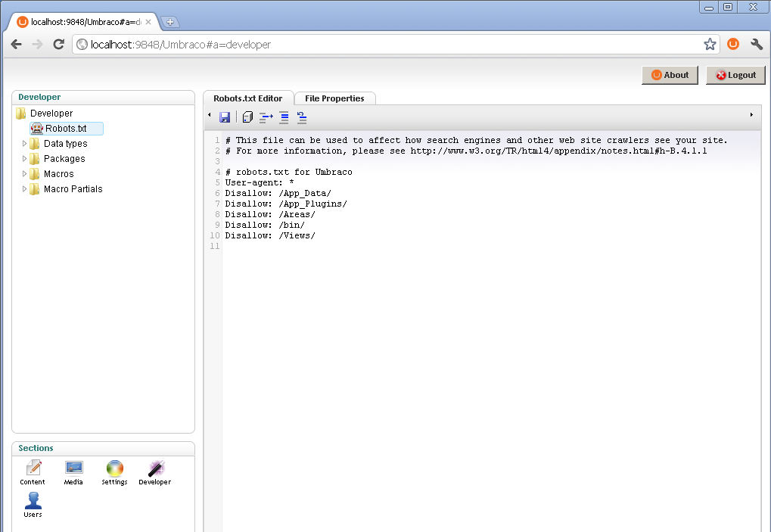Click the Sections panel header

point(103,449)
